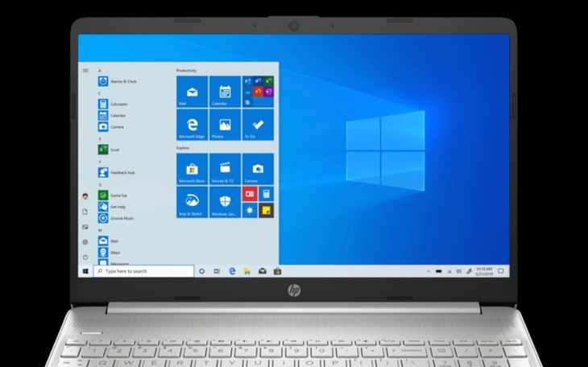Click letter 'A' header in app list
588x367 pixels.
coord(100,71)
